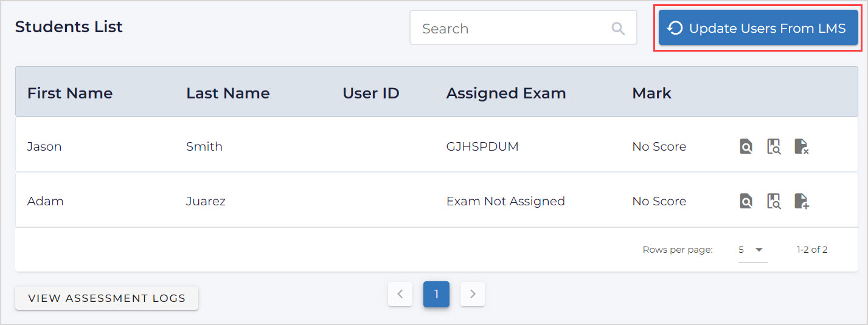The height and width of the screenshot is (325, 868).
Task: Click the magnifier icon in the Search box
Action: pos(618,29)
